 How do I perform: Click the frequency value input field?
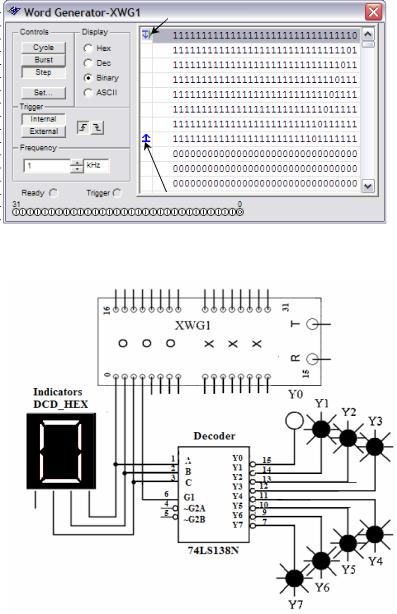47,166
